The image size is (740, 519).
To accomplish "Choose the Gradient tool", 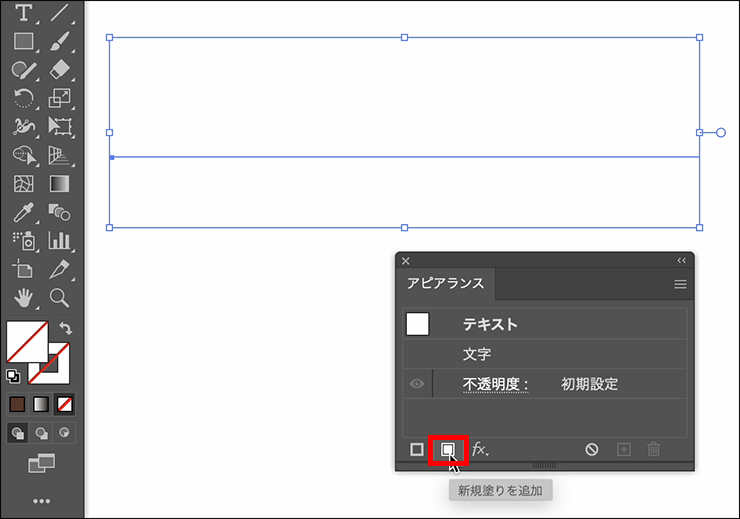I will 60,184.
